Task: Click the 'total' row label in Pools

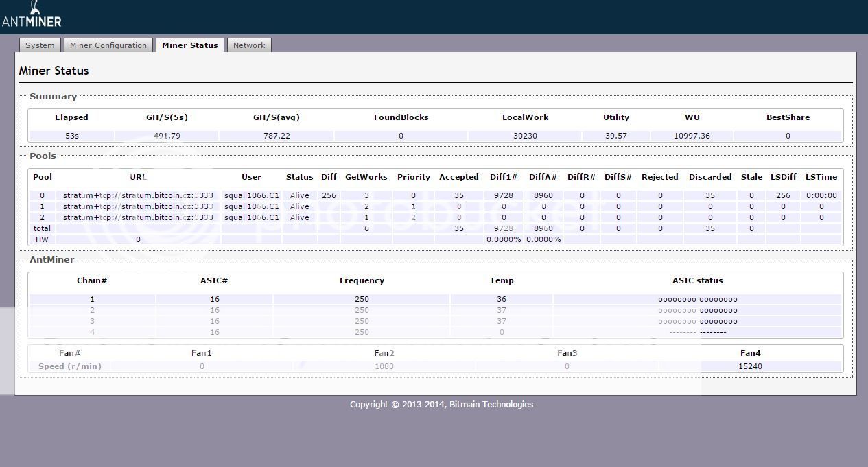Action: click(x=42, y=228)
